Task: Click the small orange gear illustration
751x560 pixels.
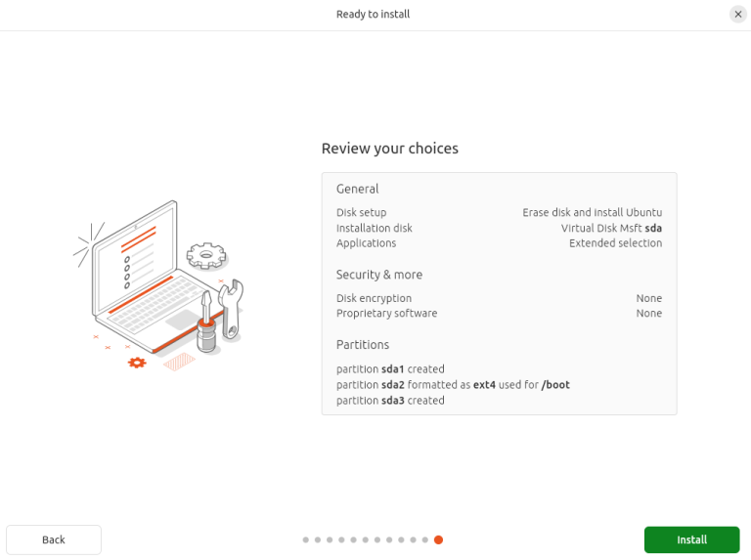Action: 137,363
